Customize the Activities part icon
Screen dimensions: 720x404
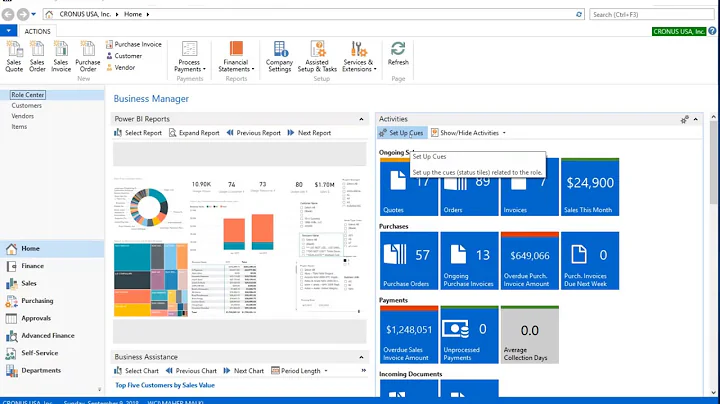click(684, 120)
